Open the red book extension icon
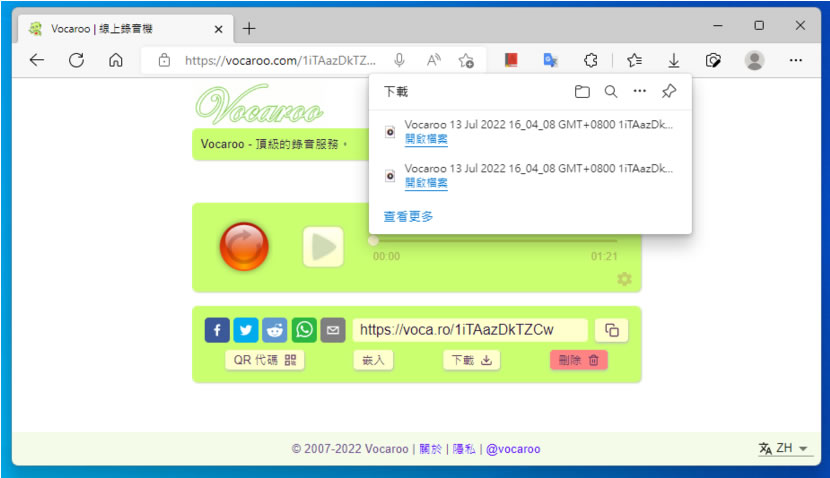 point(511,60)
